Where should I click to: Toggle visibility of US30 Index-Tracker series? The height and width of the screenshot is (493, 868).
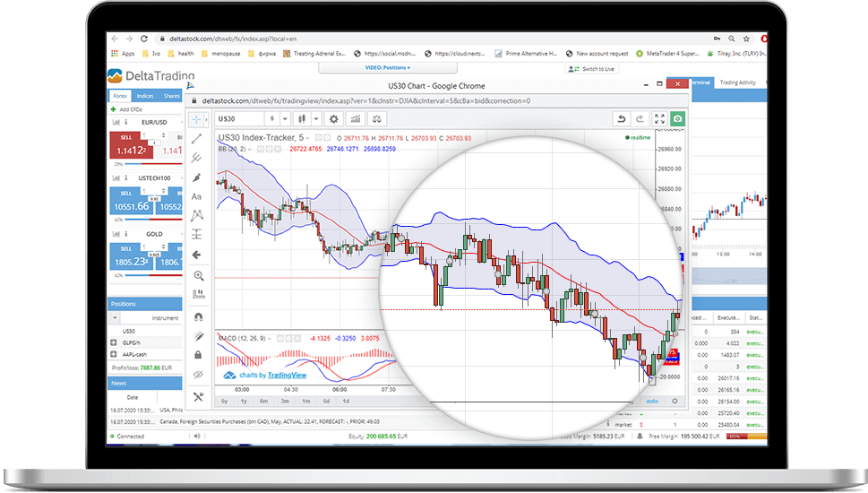click(318, 137)
